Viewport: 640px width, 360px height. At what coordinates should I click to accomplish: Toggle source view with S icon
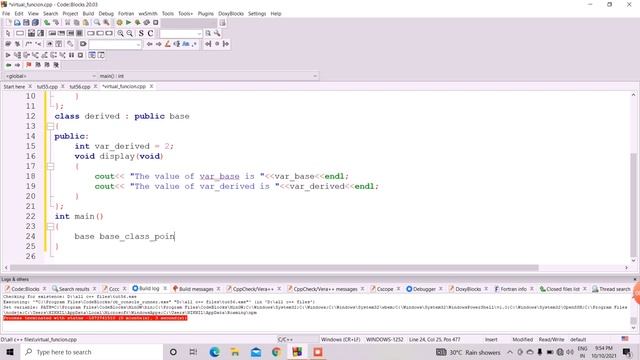click(141, 33)
